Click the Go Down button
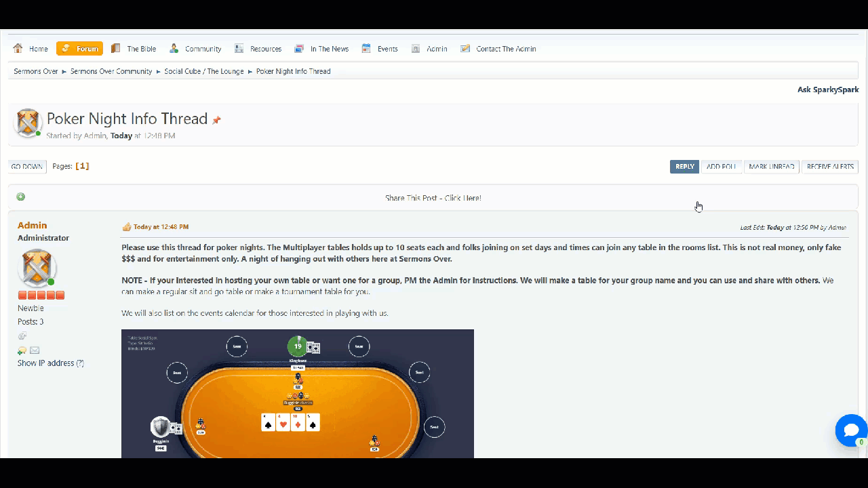The image size is (868, 488). point(27,167)
